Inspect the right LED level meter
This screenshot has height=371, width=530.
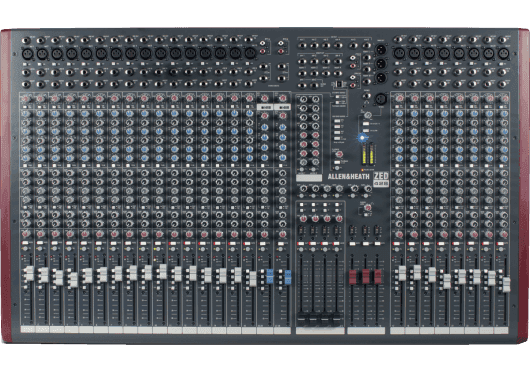pos(371,155)
